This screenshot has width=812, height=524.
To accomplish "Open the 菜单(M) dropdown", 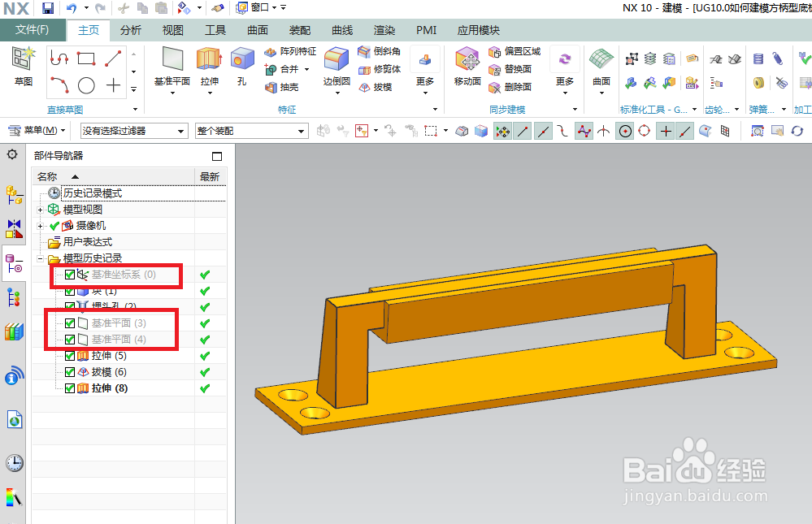I will pos(37,131).
